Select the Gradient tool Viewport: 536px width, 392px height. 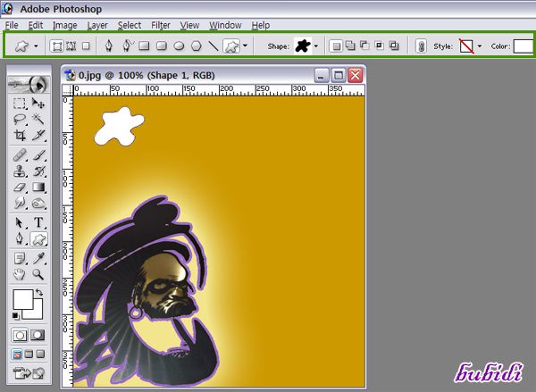tap(38, 187)
